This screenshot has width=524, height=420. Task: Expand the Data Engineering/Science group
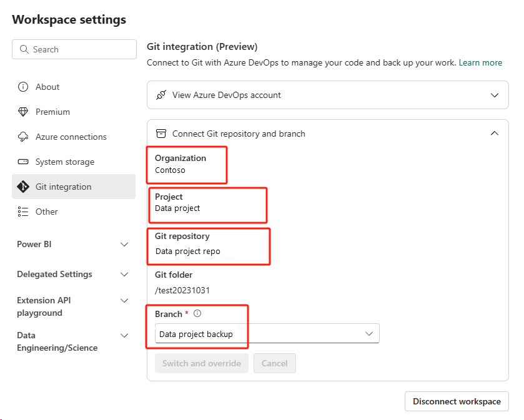(124, 336)
